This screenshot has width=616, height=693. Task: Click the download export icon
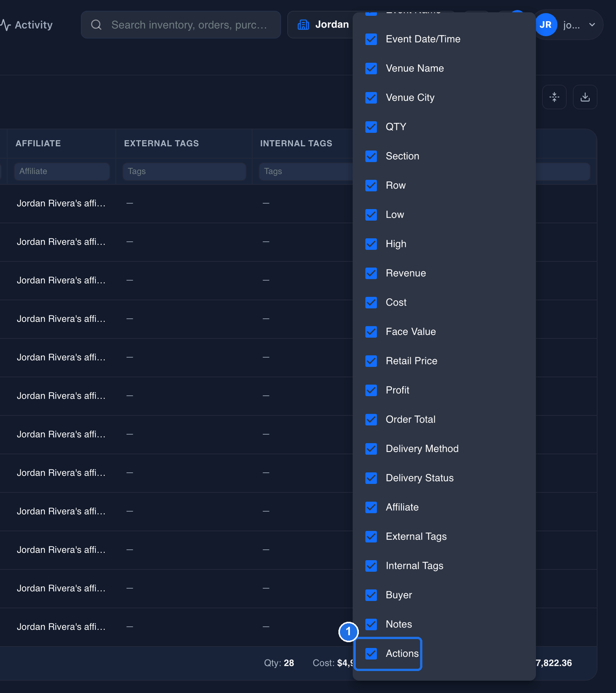click(585, 97)
